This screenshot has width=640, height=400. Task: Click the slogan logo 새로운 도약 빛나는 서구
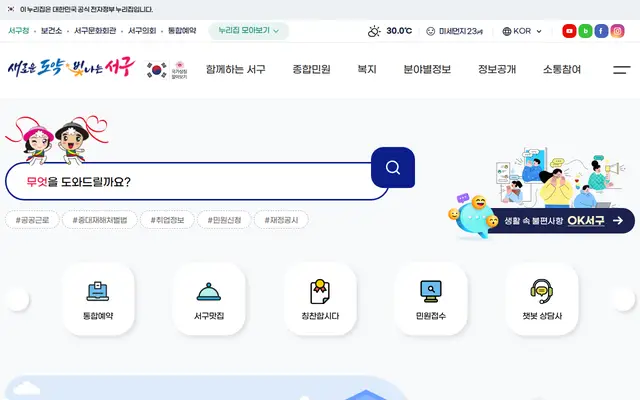[71, 67]
